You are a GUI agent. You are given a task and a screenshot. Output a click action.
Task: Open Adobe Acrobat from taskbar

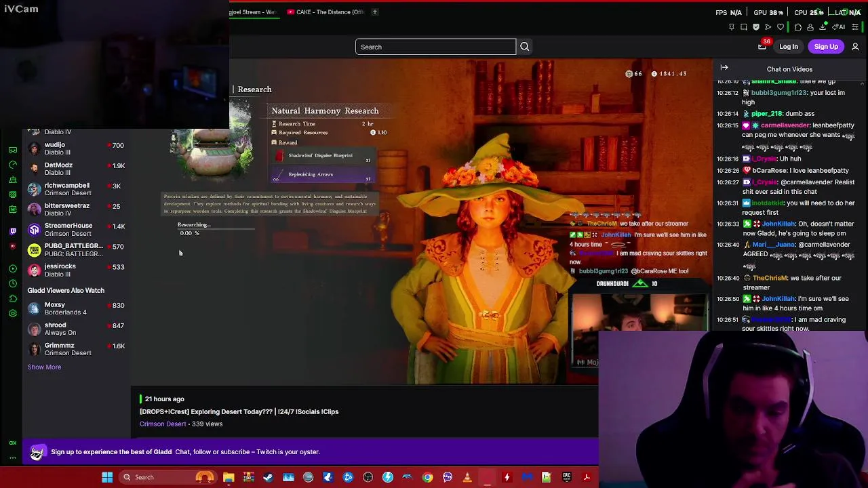(587, 477)
